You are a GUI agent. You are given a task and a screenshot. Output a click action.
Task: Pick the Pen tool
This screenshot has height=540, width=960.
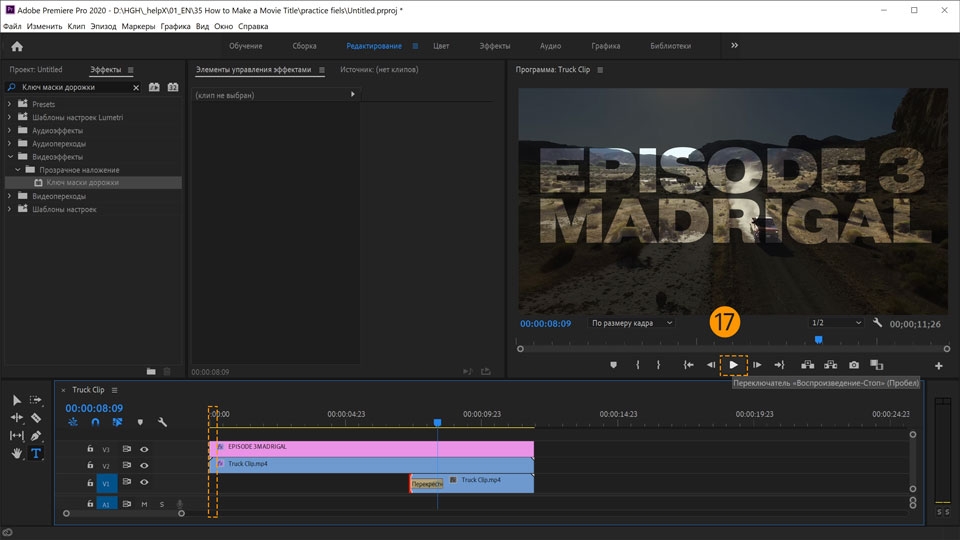pos(36,435)
